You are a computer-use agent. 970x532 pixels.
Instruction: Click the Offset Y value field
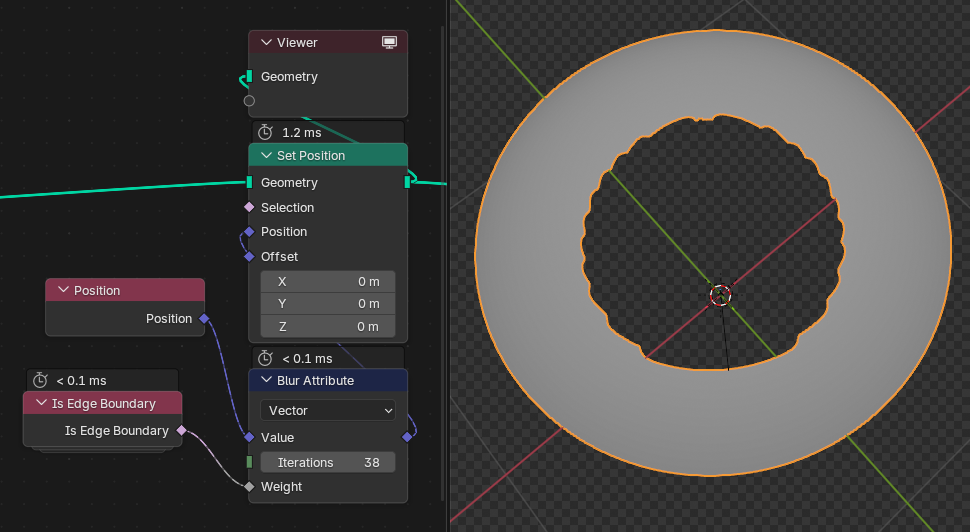[328, 304]
